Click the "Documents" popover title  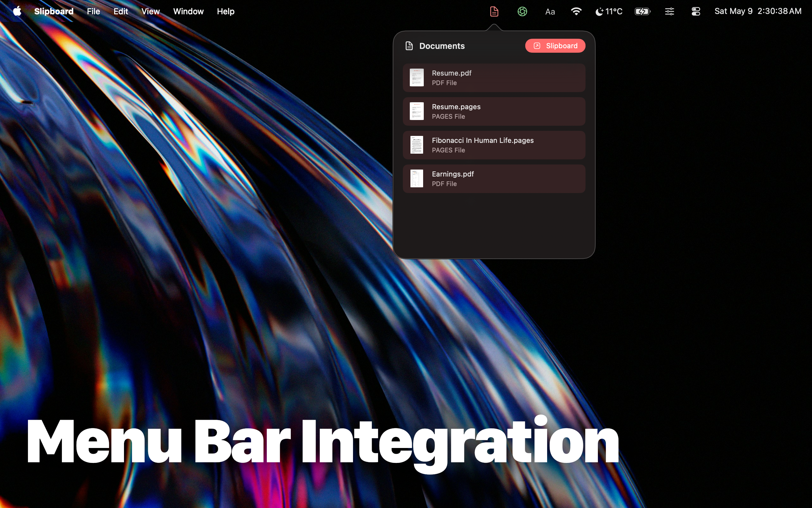442,46
